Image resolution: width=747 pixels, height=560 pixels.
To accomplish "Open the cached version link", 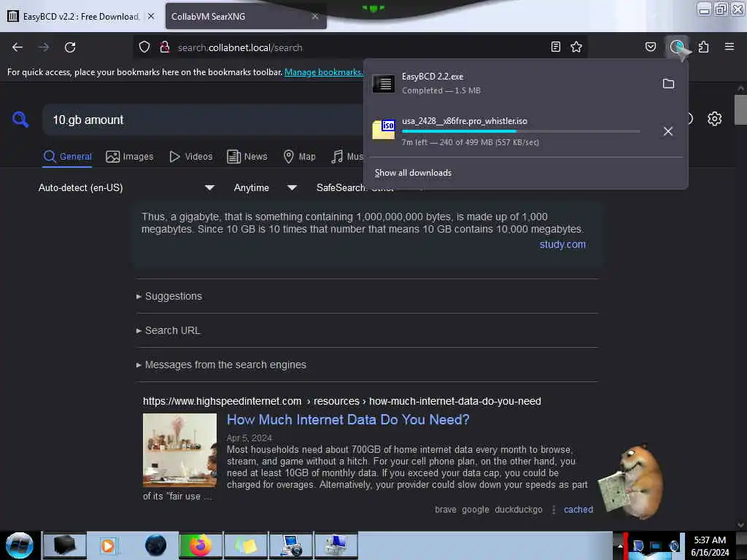I will click(578, 510).
